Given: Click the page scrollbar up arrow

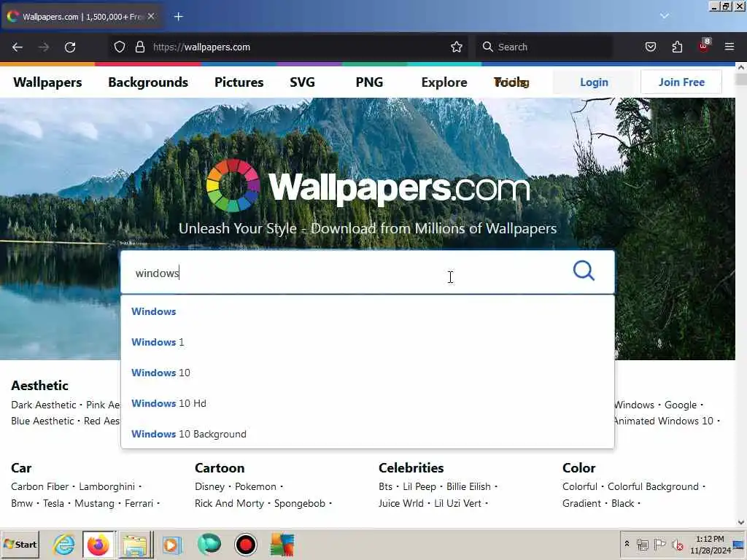Looking at the screenshot, I should [x=741, y=68].
